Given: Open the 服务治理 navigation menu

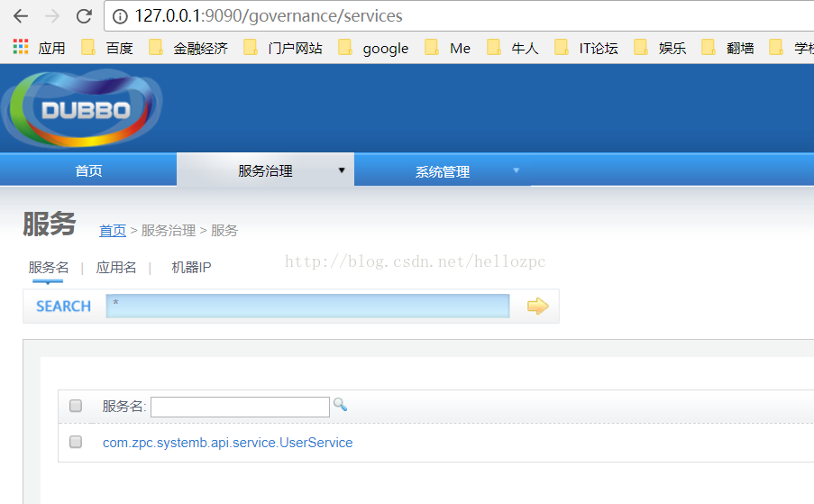Looking at the screenshot, I should (x=265, y=170).
